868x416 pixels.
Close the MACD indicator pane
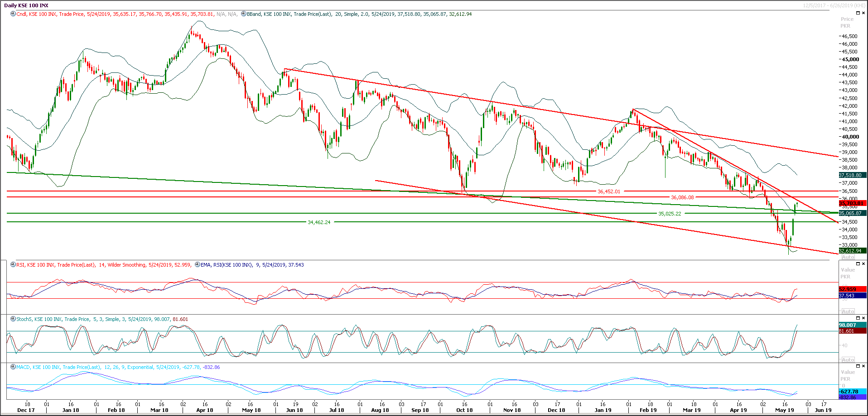click(x=863, y=365)
